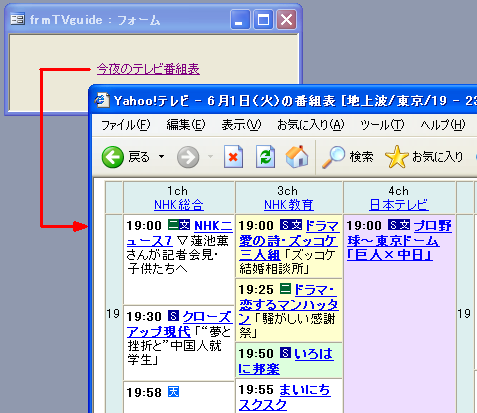477x413 pixels.
Task: Click the Stop loading icon with red X
Action: coord(233,156)
